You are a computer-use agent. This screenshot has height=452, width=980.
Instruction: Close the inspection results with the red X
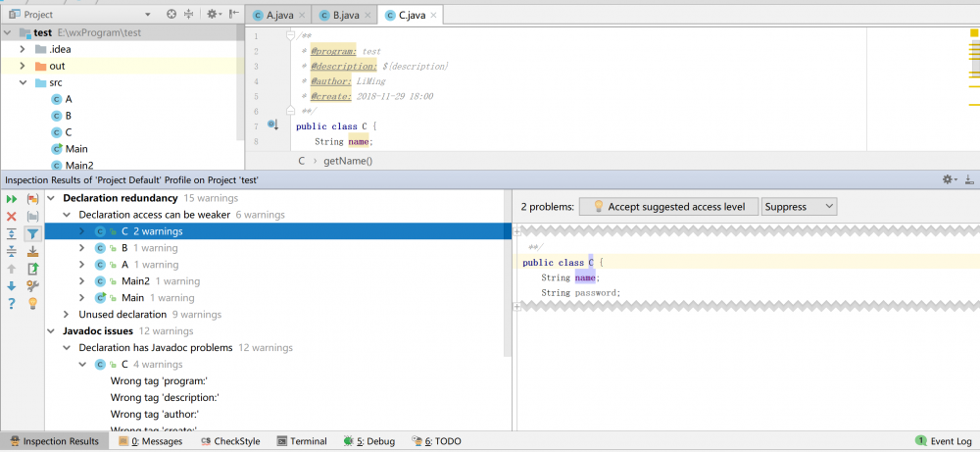pos(11,217)
